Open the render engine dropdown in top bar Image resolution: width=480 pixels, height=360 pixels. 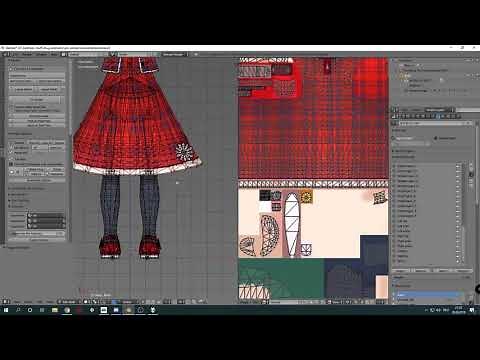coord(175,54)
